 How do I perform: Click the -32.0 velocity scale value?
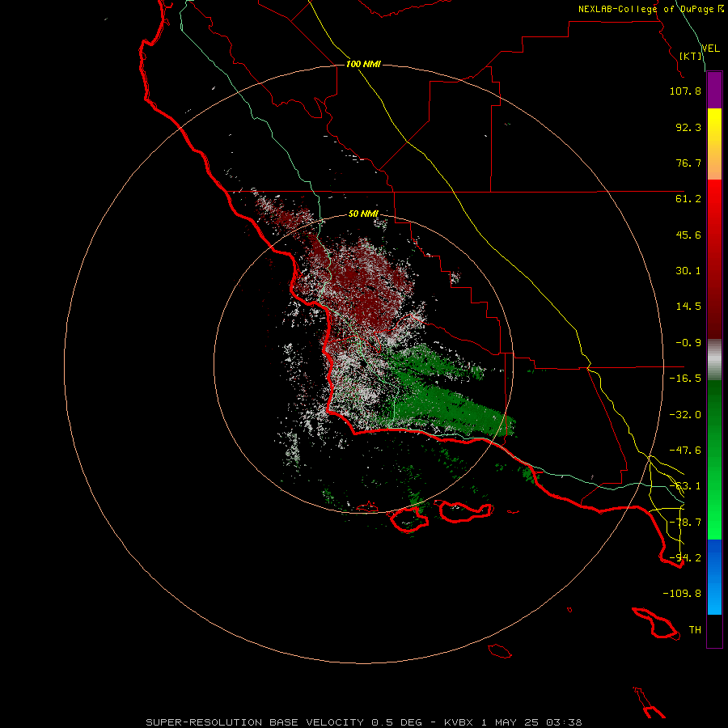pyautogui.click(x=685, y=415)
